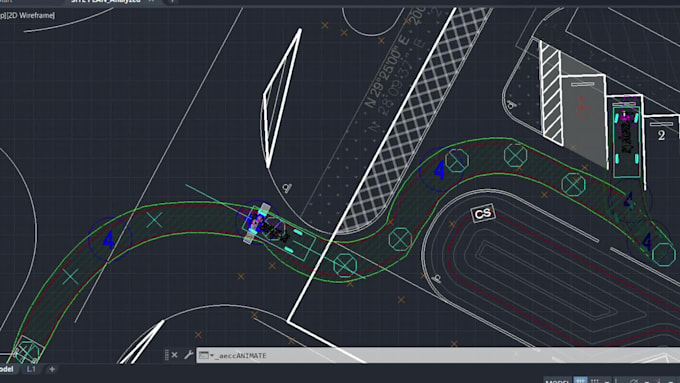The height and width of the screenshot is (383, 680).
Task: Close the command line window
Action: click(174, 355)
